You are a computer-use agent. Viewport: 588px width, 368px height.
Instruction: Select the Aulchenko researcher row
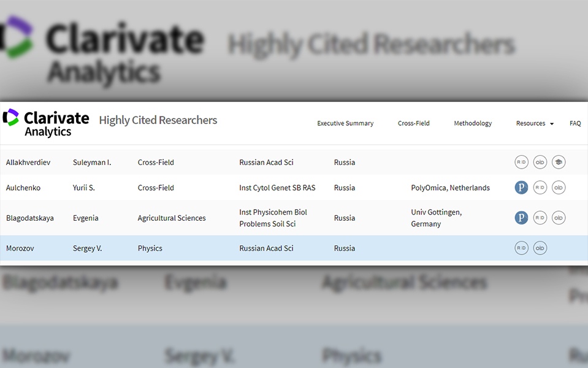point(294,187)
